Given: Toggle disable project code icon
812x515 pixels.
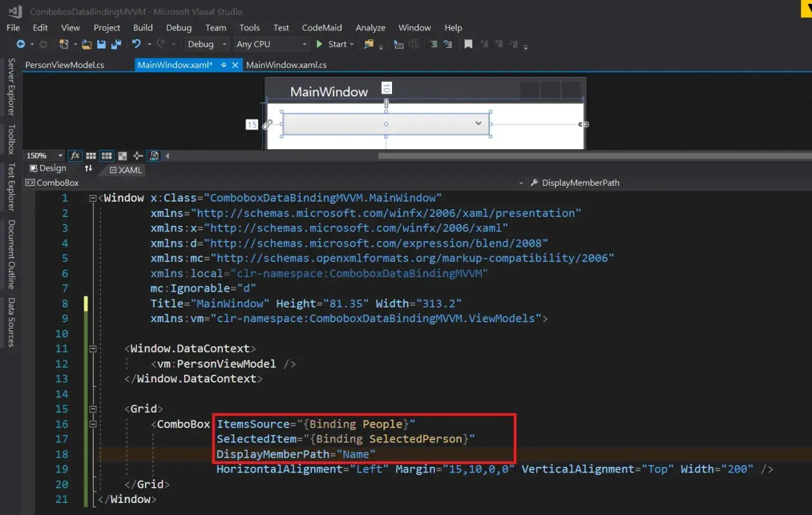Looking at the screenshot, I should pos(154,156).
